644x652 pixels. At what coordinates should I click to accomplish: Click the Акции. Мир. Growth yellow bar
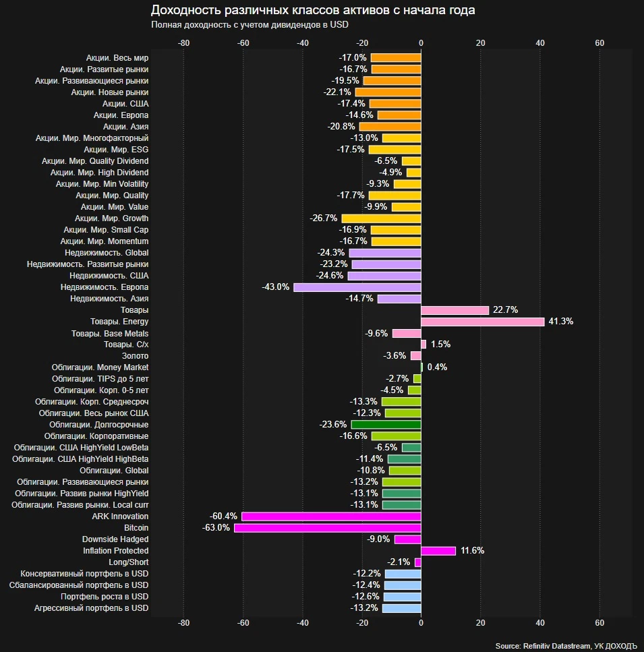tap(381, 218)
